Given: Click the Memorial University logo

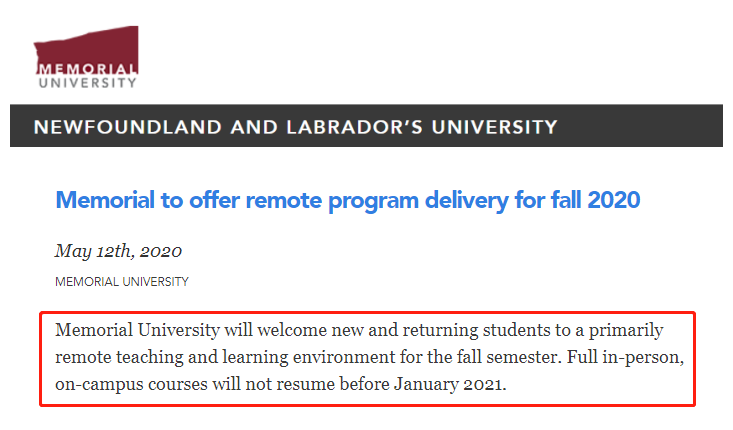Looking at the screenshot, I should (x=86, y=58).
